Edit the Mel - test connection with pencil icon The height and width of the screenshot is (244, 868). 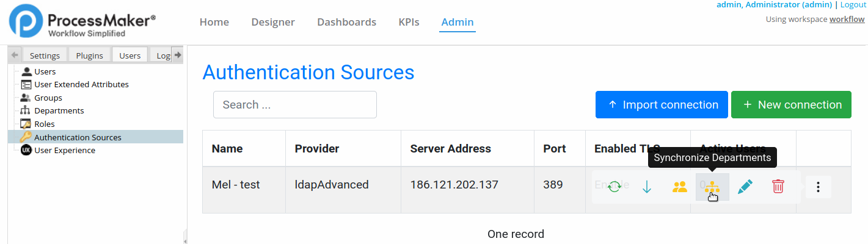[x=745, y=187]
